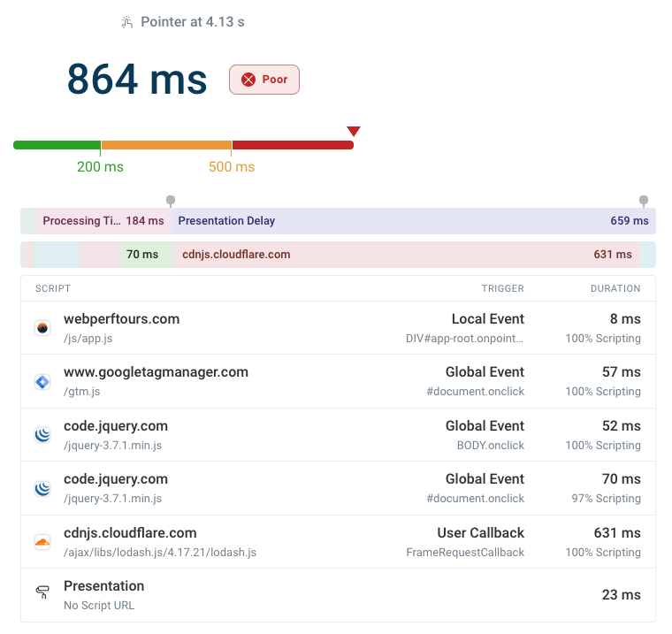Open the www.googletagmanager.com script entry
The height and width of the screenshot is (634, 672).
(156, 372)
